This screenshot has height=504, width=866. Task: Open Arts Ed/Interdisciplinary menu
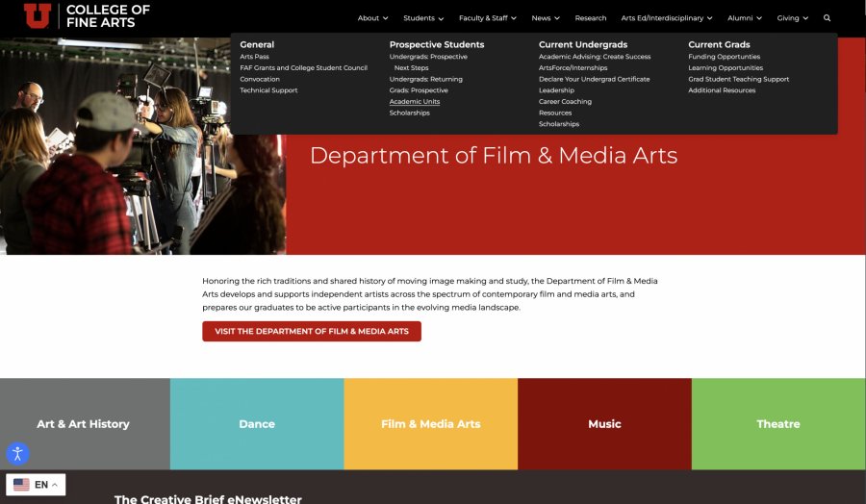[x=667, y=18]
